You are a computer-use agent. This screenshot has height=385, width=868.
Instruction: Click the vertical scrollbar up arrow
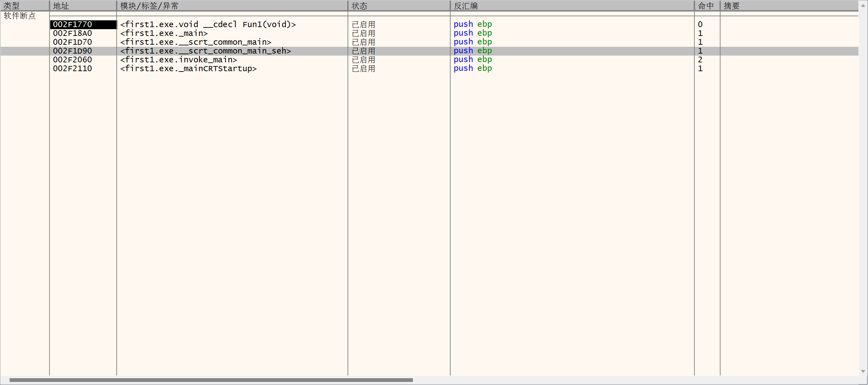pyautogui.click(x=863, y=5)
